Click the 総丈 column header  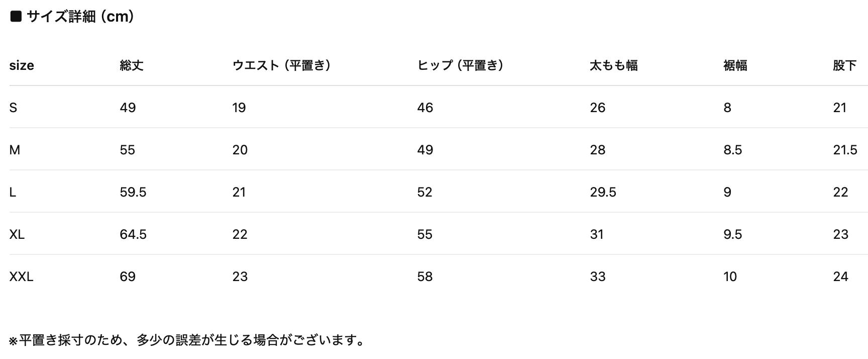pos(132,65)
